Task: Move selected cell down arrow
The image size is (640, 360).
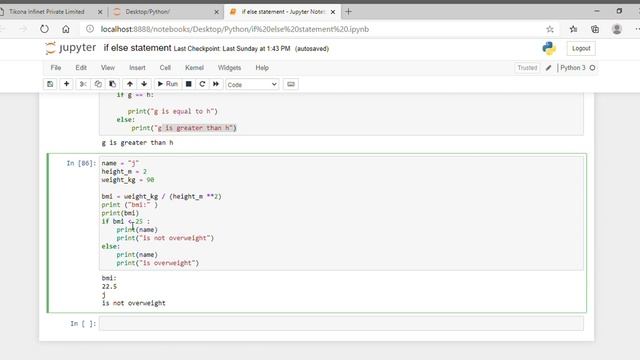Action: point(144,84)
